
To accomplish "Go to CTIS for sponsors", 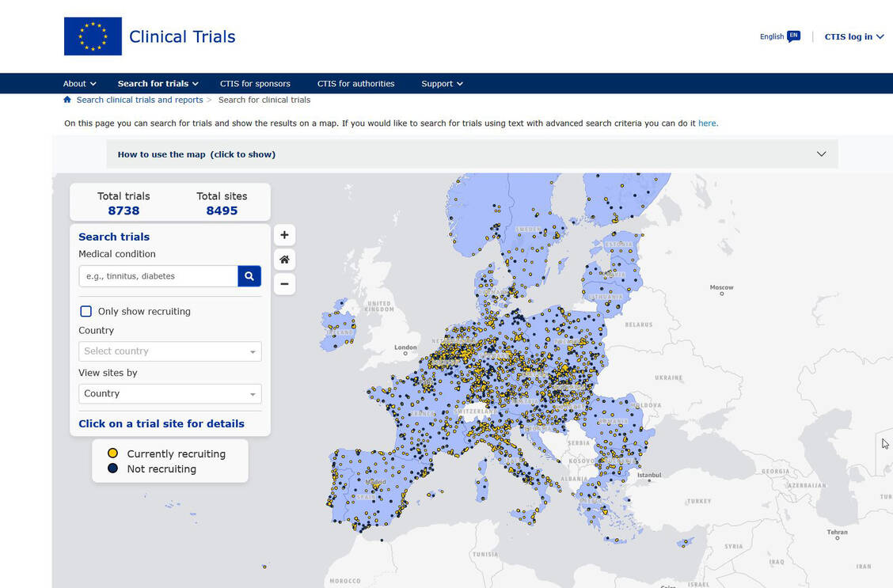I will 255,84.
